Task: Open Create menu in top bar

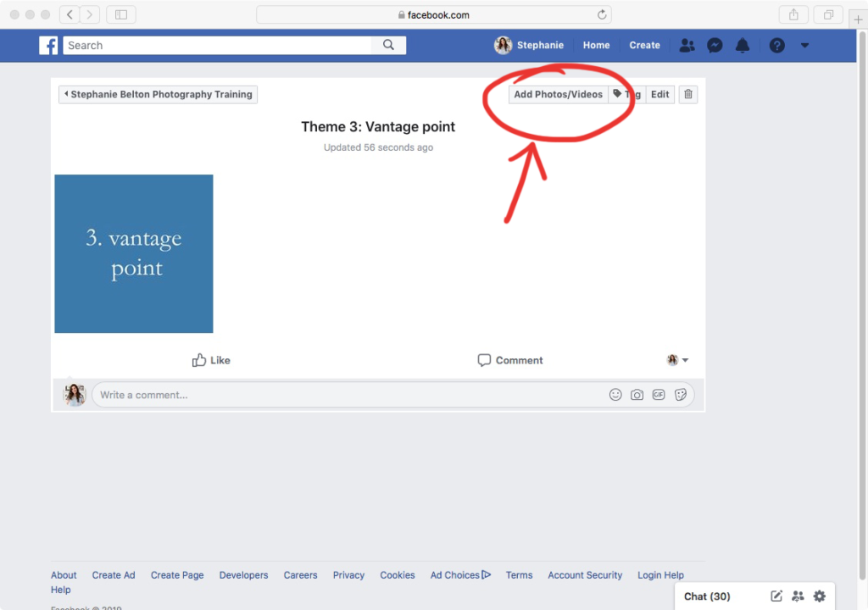Action: coord(644,46)
